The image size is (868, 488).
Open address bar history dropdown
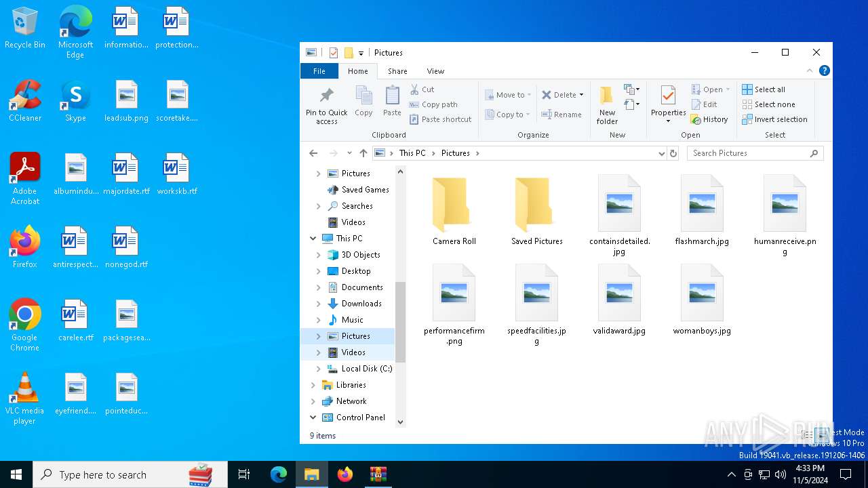(x=662, y=153)
